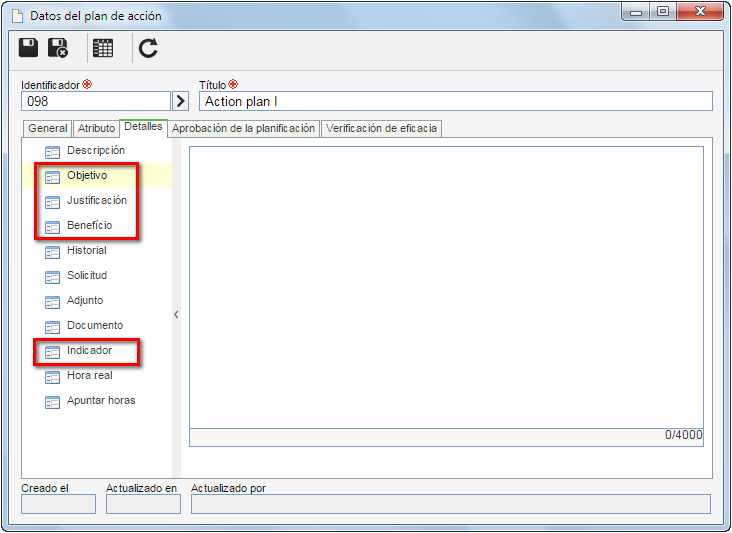
Task: Select the icon beside Beneficio
Action: pyautogui.click(x=52, y=227)
